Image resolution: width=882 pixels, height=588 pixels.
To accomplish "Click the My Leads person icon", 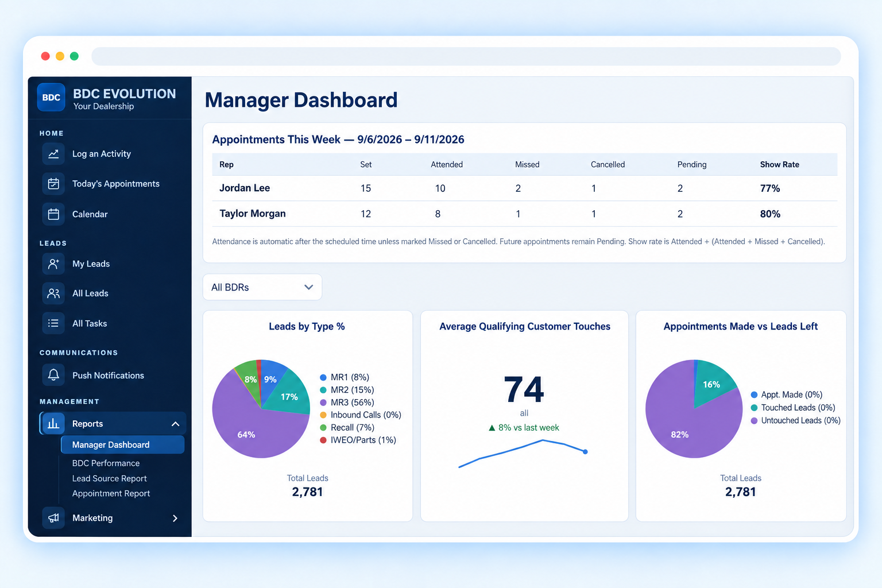I will 53,264.
